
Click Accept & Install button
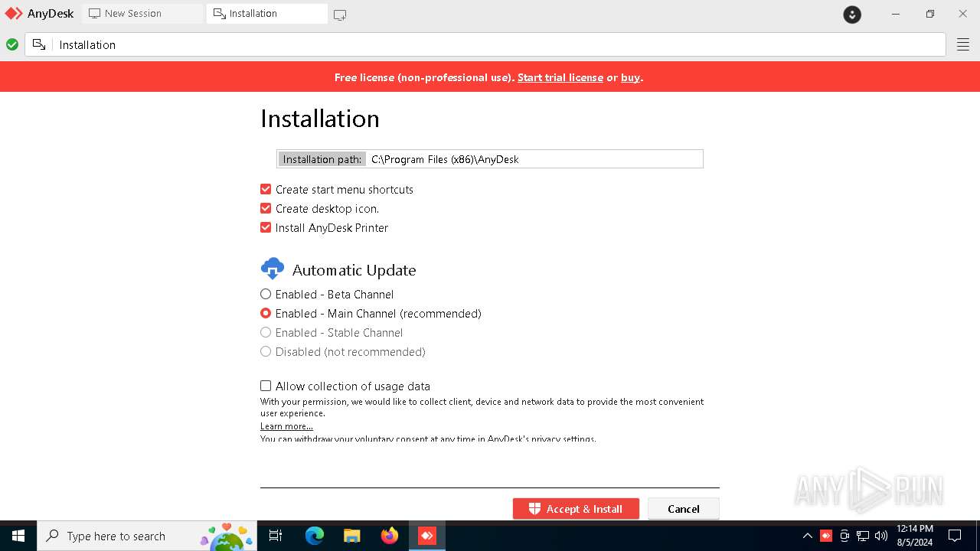pyautogui.click(x=576, y=509)
